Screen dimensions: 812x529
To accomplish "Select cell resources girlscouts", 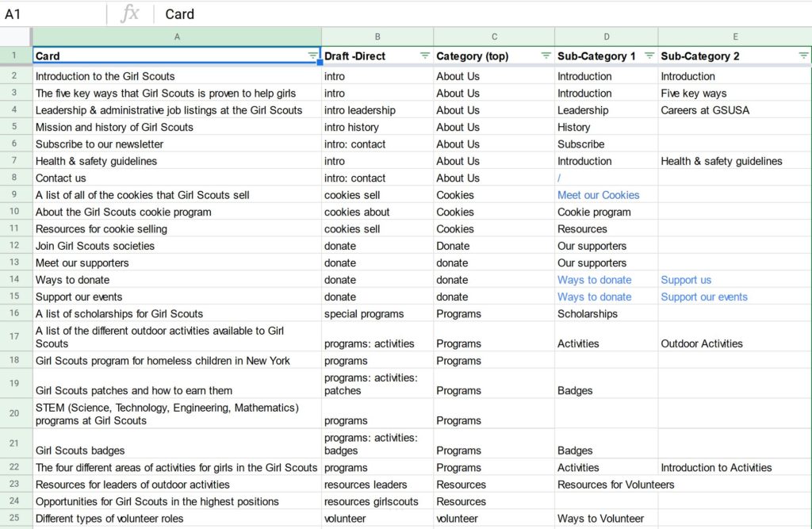I will pyautogui.click(x=377, y=501).
